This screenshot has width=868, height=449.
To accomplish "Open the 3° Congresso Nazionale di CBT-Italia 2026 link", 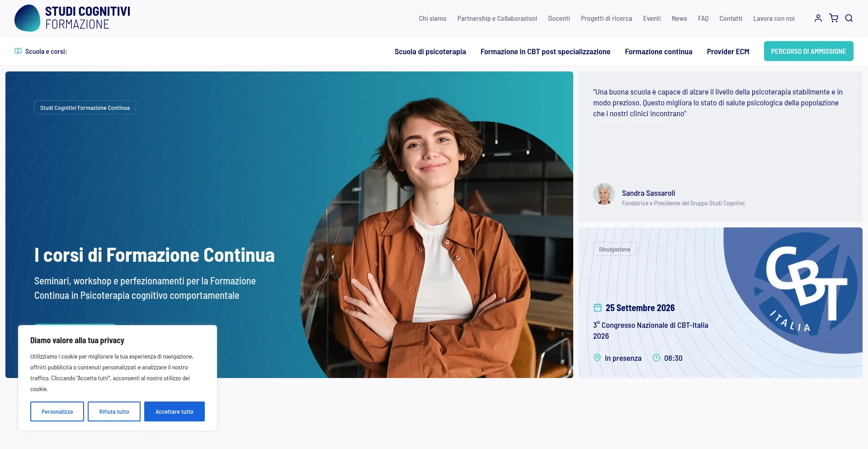I will click(651, 331).
